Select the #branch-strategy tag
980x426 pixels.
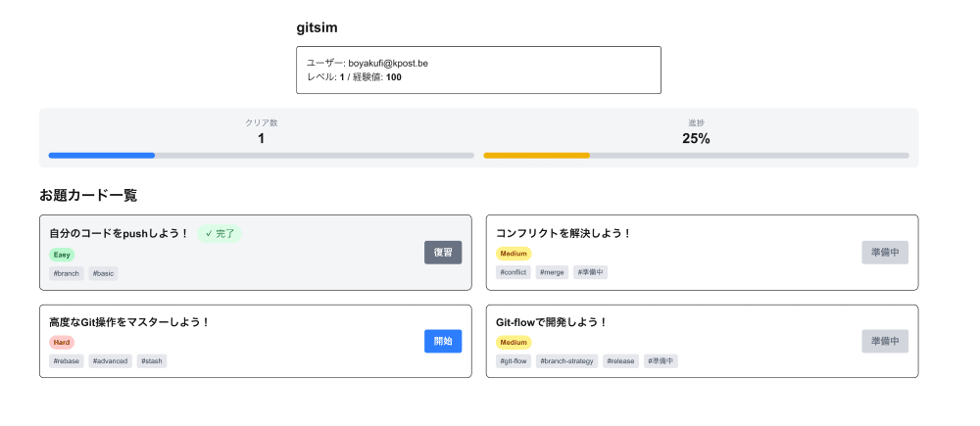point(567,361)
